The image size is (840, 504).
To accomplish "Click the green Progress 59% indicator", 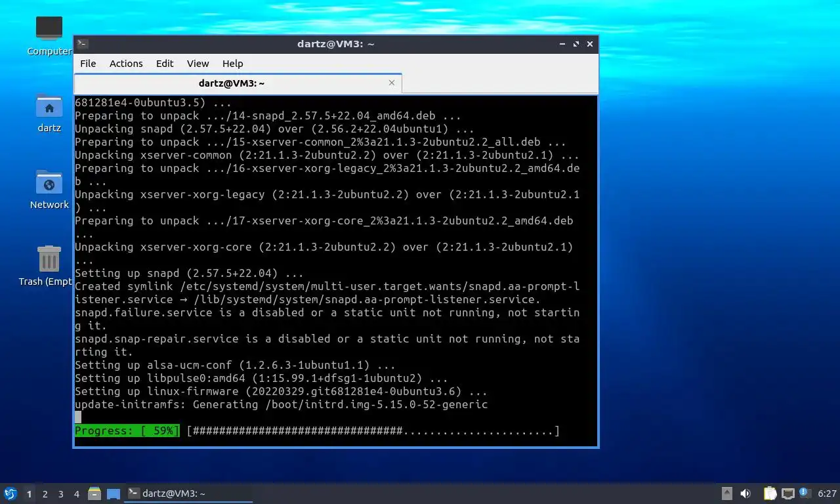I will 127,431.
